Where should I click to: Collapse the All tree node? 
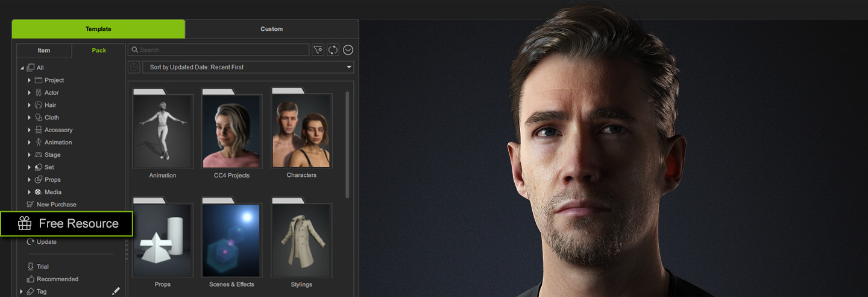point(22,68)
